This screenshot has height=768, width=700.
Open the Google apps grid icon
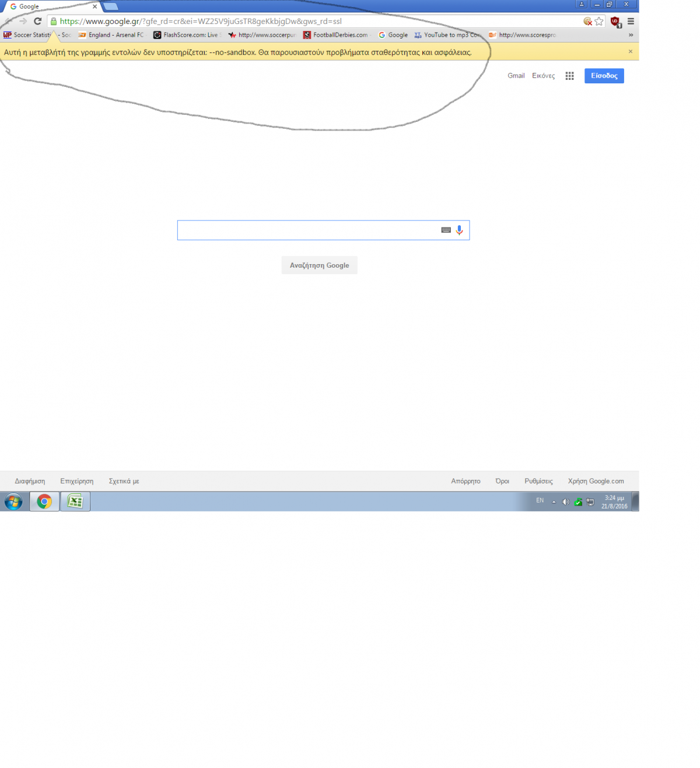pos(569,76)
